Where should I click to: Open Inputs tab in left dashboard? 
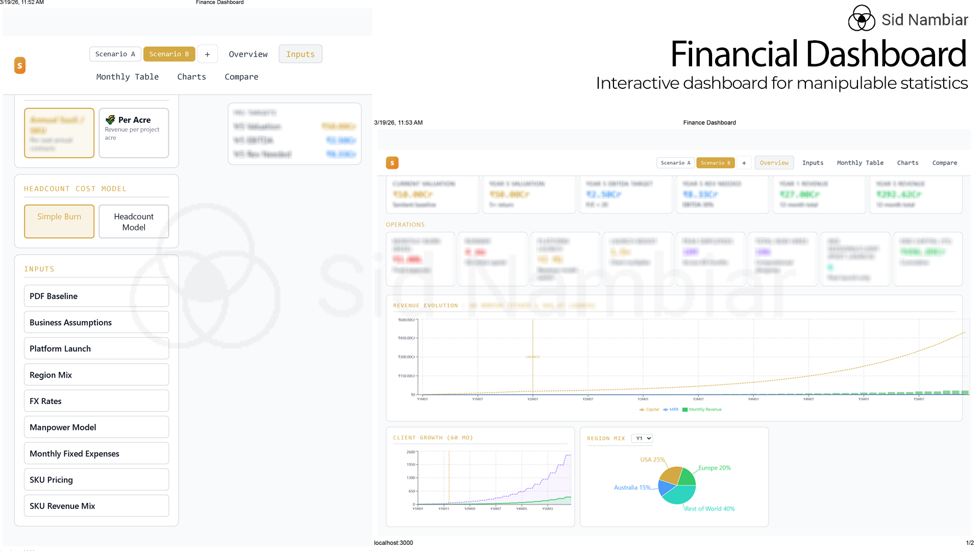click(300, 54)
